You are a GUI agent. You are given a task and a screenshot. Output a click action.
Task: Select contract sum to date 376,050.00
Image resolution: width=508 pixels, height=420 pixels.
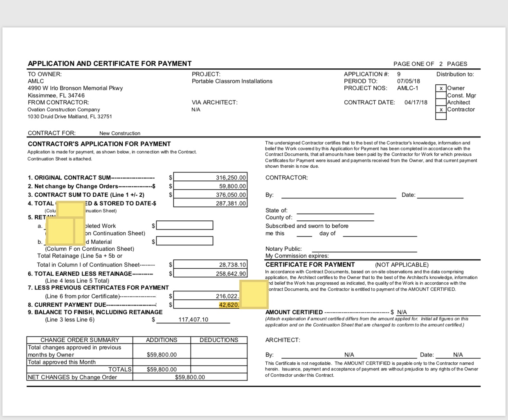click(210, 195)
